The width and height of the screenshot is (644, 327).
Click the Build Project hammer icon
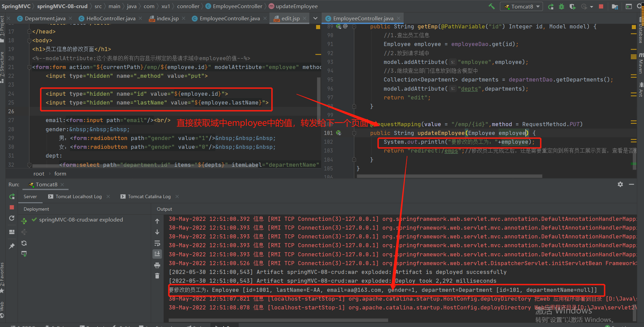pyautogui.click(x=492, y=6)
